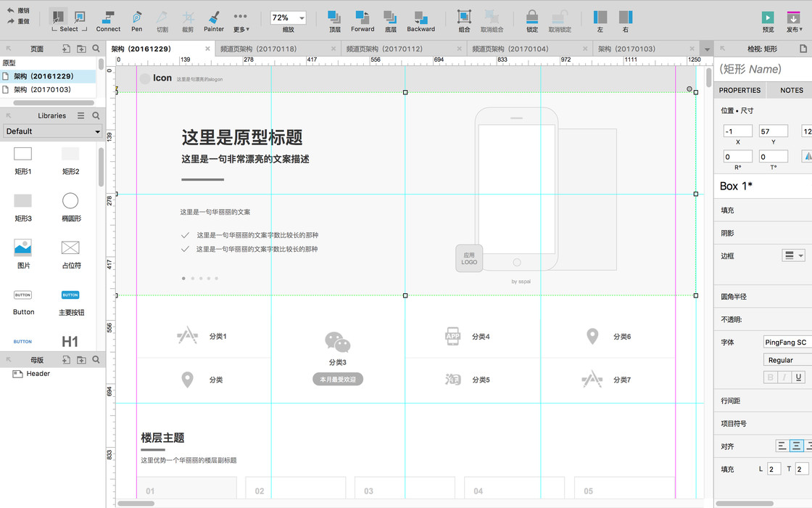Toggle underline text formatting
Image resolution: width=812 pixels, height=508 pixels.
[798, 377]
